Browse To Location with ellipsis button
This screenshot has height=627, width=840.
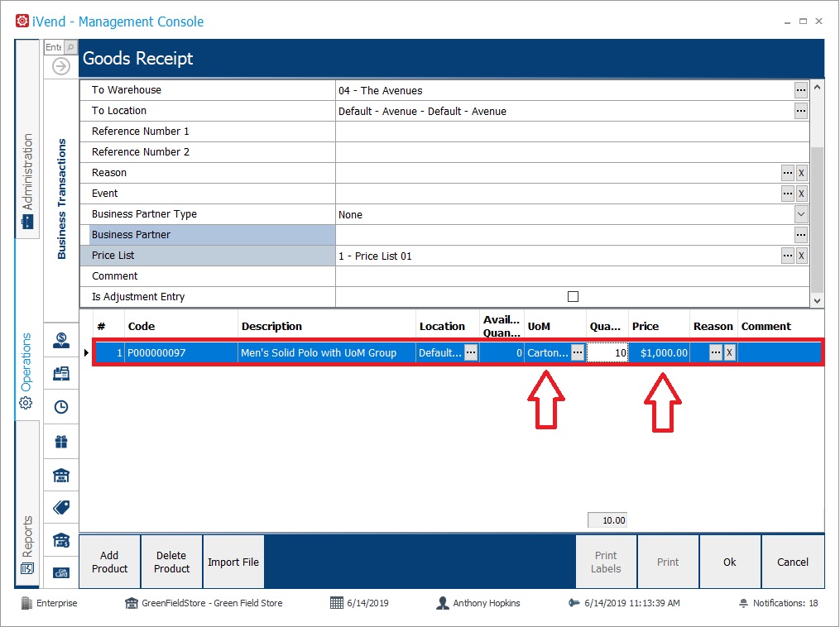801,111
